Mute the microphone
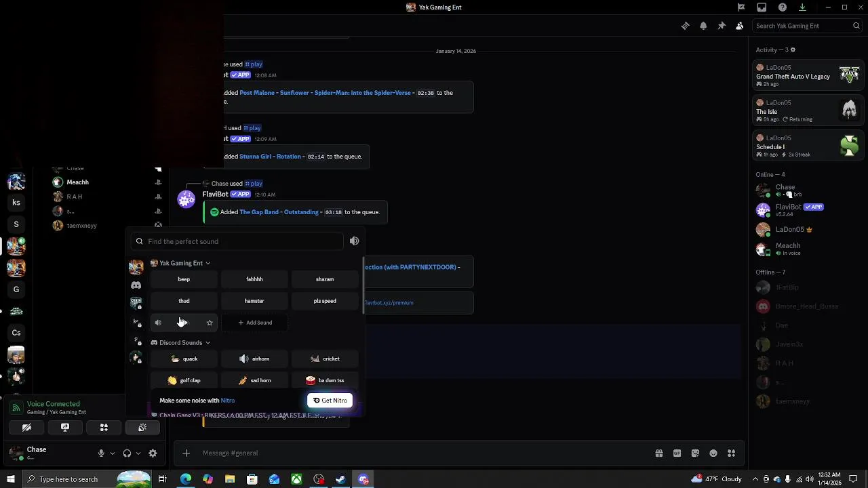 pyautogui.click(x=101, y=453)
